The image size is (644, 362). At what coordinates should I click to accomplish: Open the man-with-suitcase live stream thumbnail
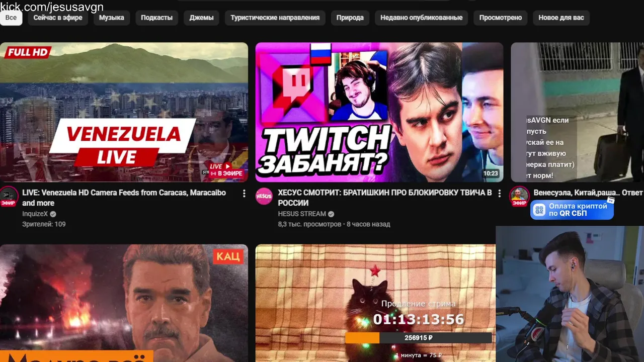578,112
